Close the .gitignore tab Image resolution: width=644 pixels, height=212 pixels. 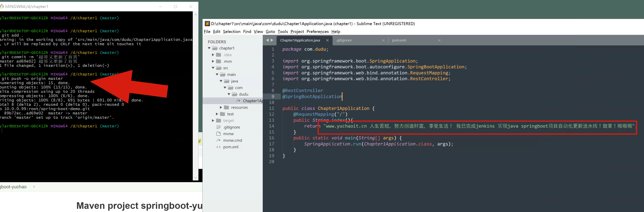pyautogui.click(x=383, y=40)
